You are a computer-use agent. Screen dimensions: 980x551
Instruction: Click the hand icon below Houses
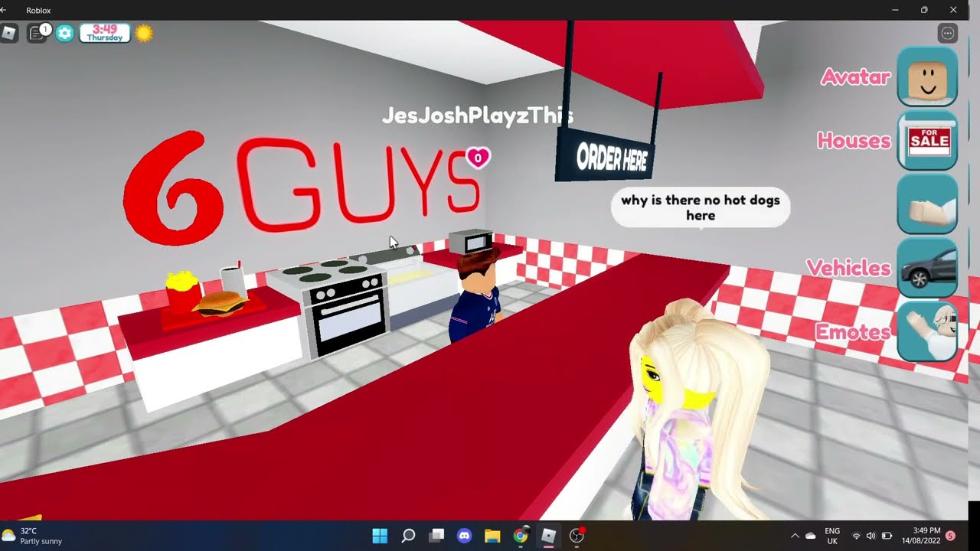(927, 204)
